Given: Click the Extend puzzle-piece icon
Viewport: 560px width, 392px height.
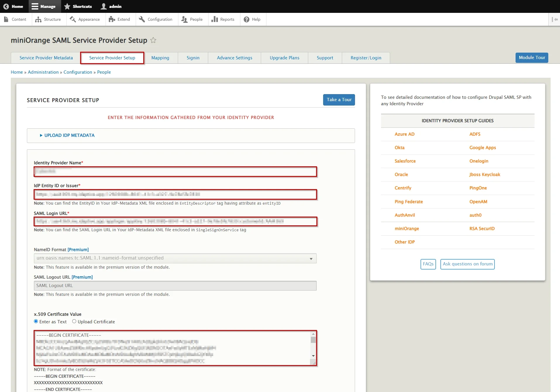Looking at the screenshot, I should 112,19.
